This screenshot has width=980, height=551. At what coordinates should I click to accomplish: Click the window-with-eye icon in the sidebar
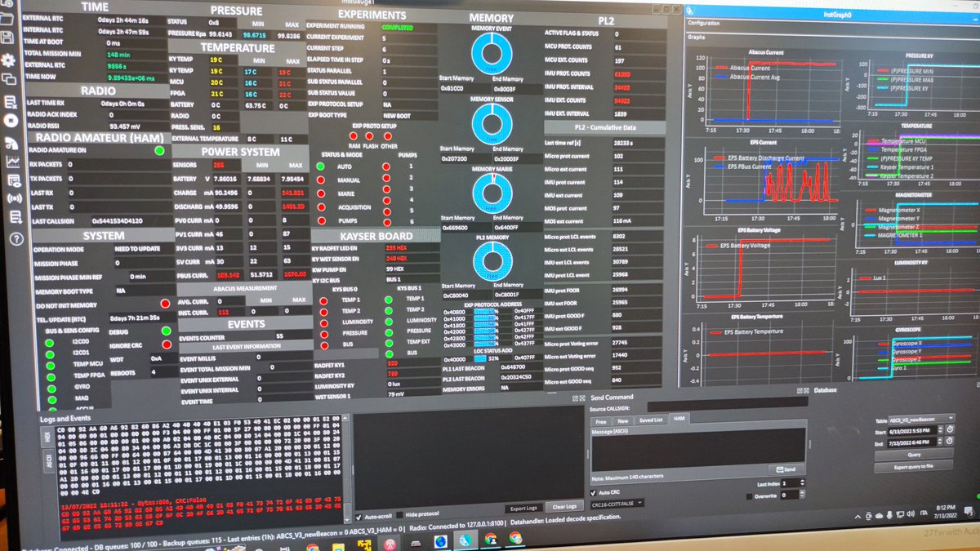13,180
